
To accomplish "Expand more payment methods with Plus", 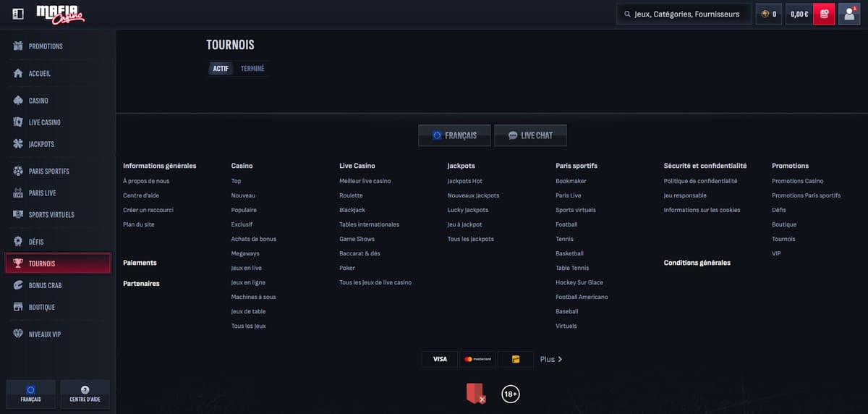I will 550,359.
